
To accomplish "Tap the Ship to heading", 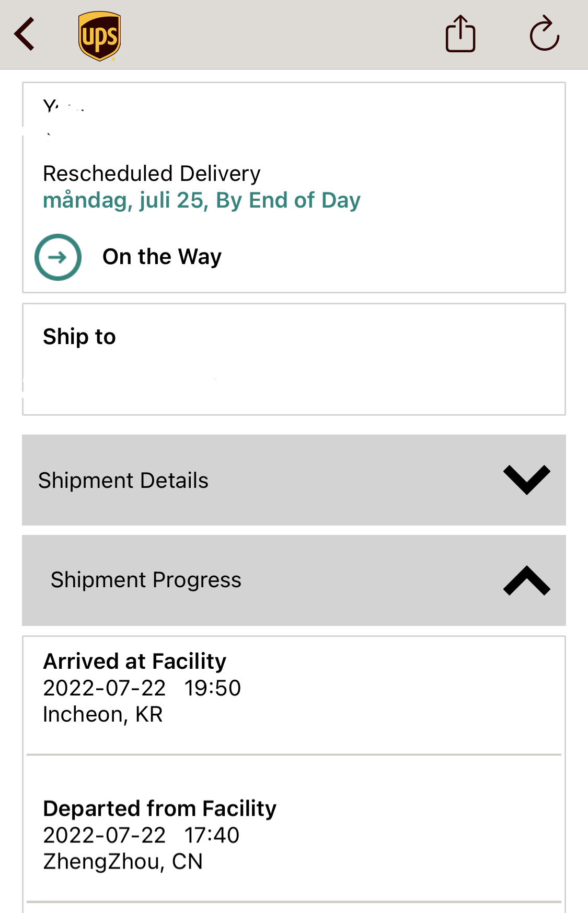I will tap(79, 337).
